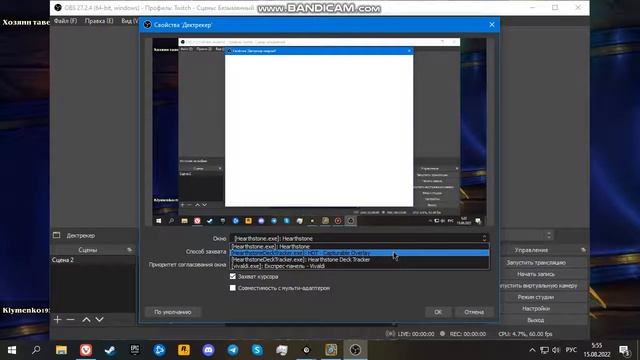Image resolution: width=640 pixels, height=360 pixels.
Task: Move scene down with arrow icon
Action: tap(100, 320)
